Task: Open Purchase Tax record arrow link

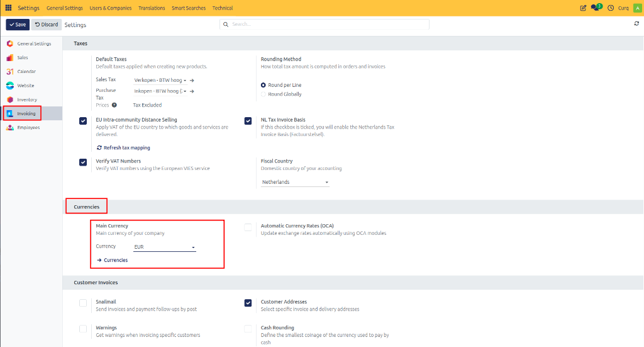Action: [x=192, y=91]
